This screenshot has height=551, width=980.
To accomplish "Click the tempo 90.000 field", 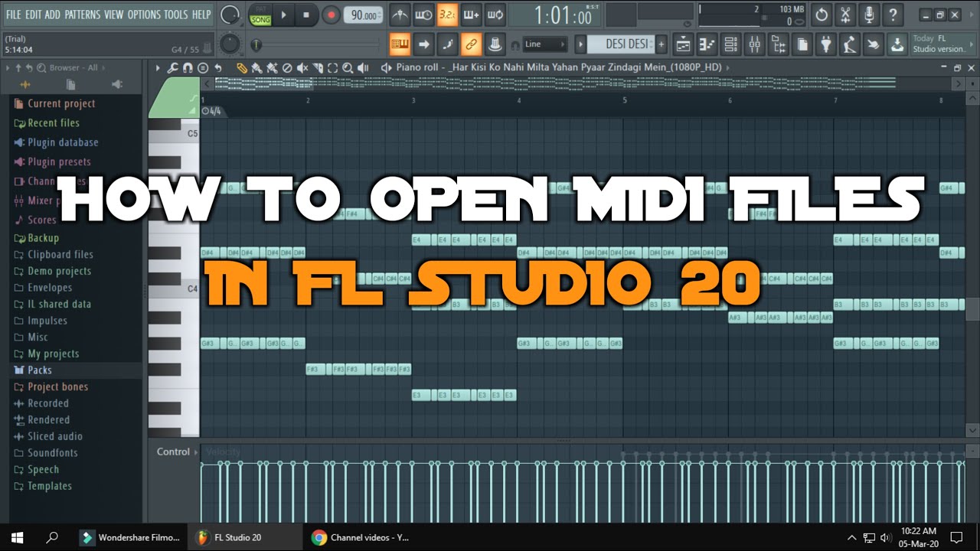I will pos(364,15).
